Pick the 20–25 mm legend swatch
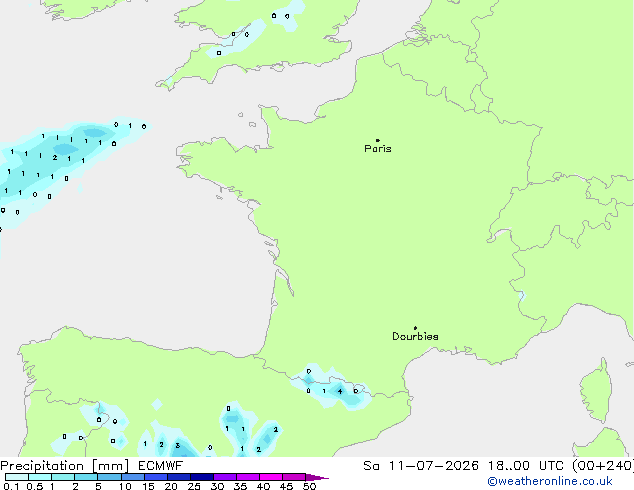 (179, 477)
